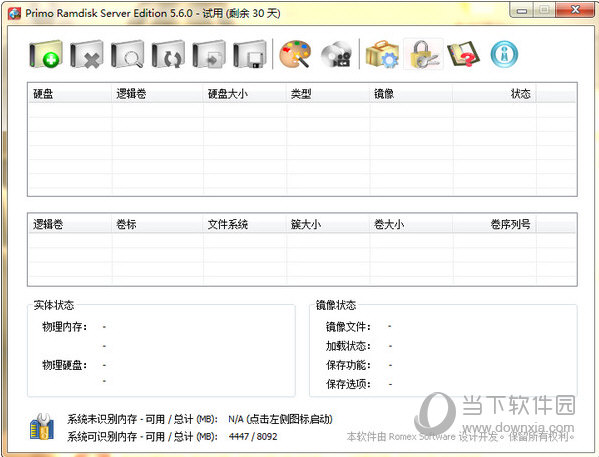
Task: Sort by 硬盘大小 column header
Action: click(244, 94)
